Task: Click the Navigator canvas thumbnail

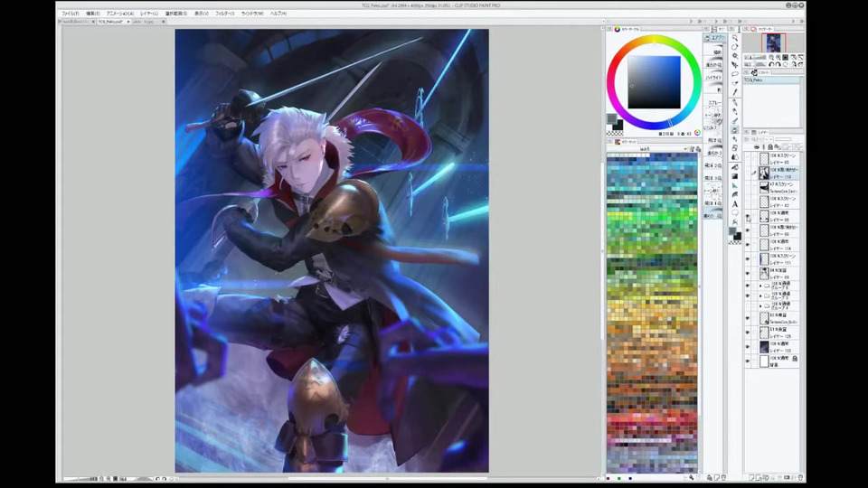Action: (773, 42)
